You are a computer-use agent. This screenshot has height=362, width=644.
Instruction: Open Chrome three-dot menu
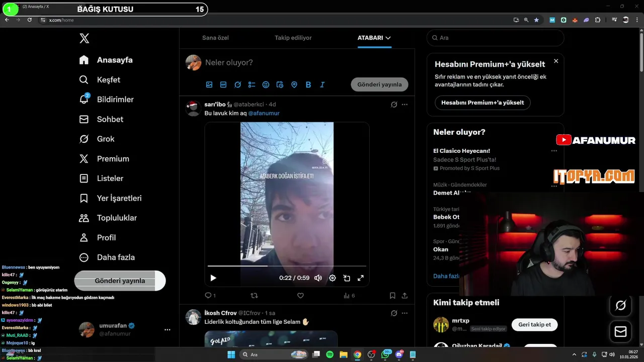637,20
